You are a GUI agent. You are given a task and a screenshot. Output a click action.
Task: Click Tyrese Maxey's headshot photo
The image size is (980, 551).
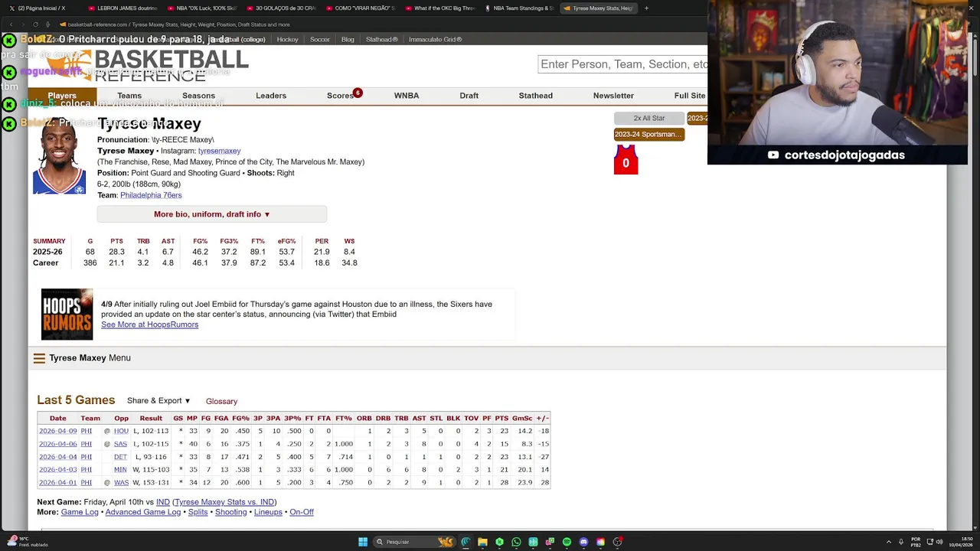(59, 155)
